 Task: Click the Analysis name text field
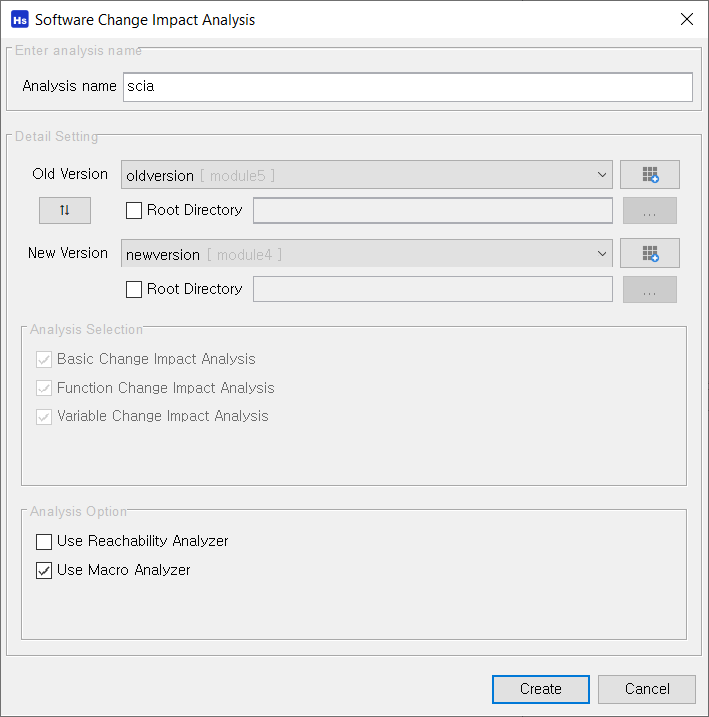408,87
